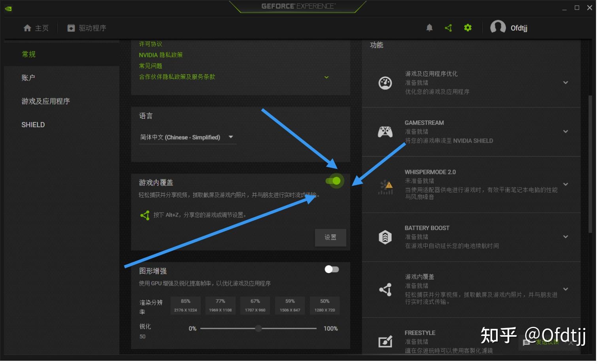The height and width of the screenshot is (364, 602).
Task: Open the notifications bell icon
Action: click(x=429, y=28)
